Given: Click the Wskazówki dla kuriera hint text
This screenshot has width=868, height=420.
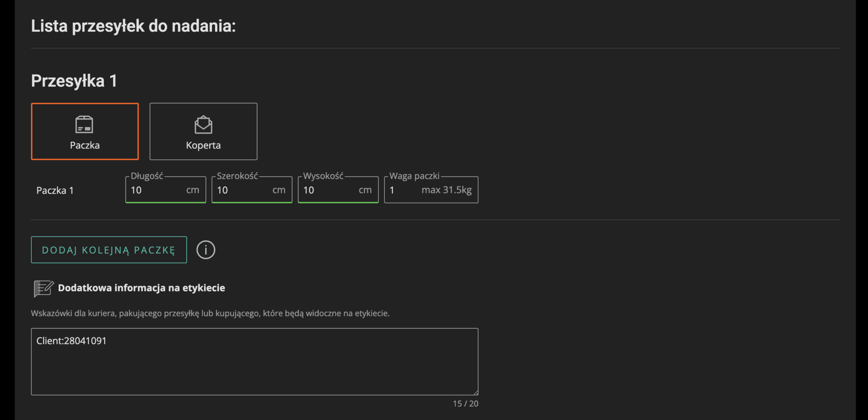Looking at the screenshot, I should [x=210, y=313].
